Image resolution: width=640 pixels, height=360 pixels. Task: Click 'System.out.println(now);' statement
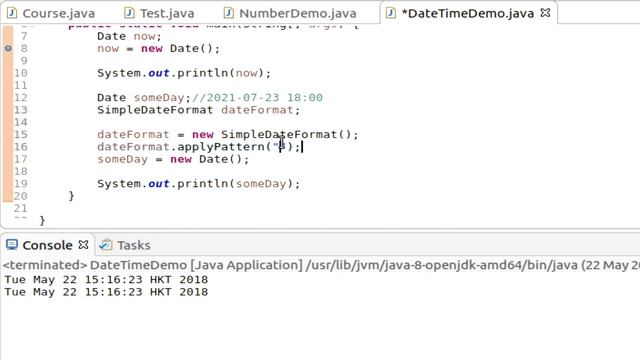tap(184, 73)
